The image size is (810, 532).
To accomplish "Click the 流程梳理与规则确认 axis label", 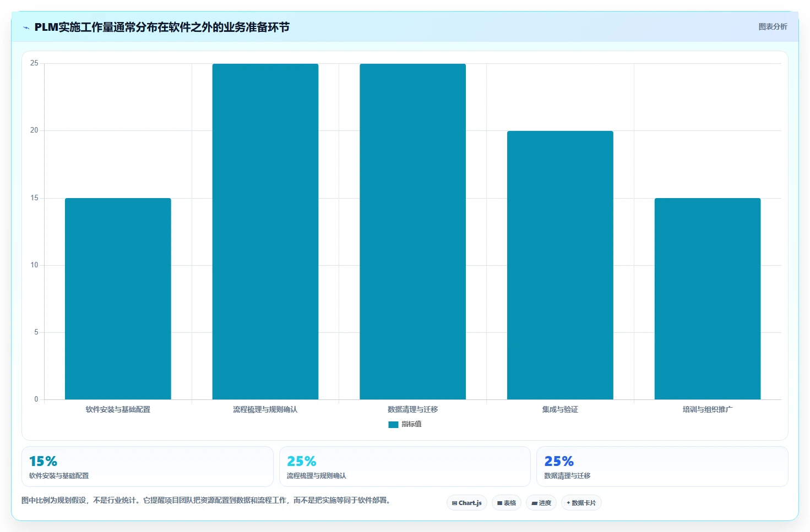I will (x=265, y=409).
